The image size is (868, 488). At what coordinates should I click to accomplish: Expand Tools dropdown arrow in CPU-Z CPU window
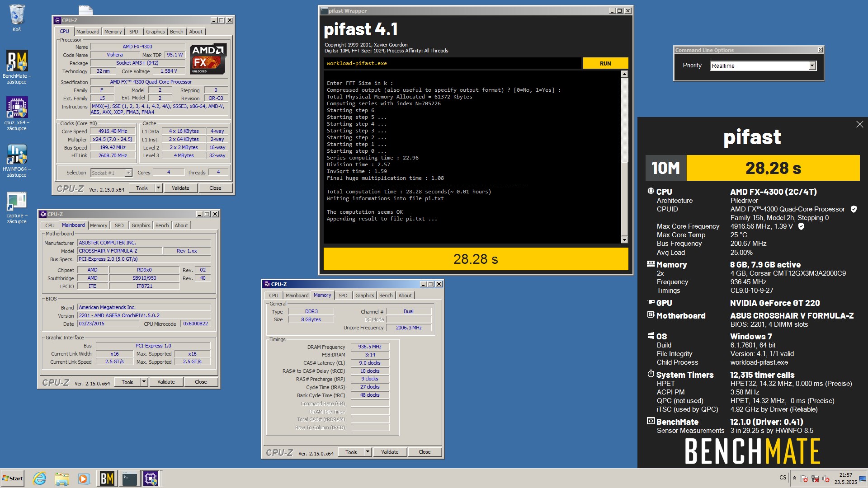(x=158, y=188)
